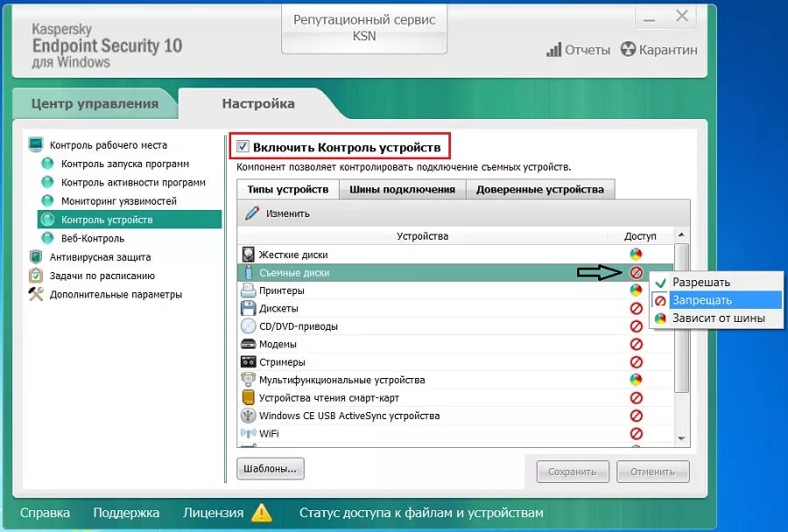Screen dimensions: 788x532
Task: Click the Additional parameters tools icon
Action: [x=36, y=294]
